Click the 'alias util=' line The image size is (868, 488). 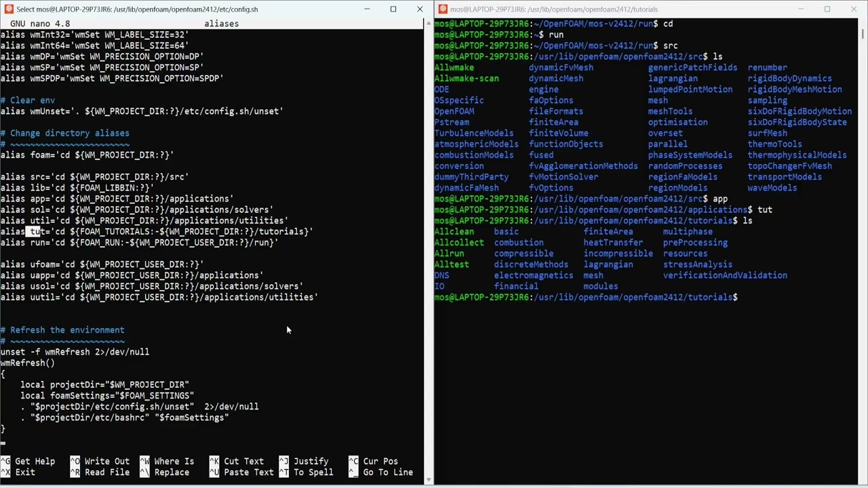[x=144, y=220]
